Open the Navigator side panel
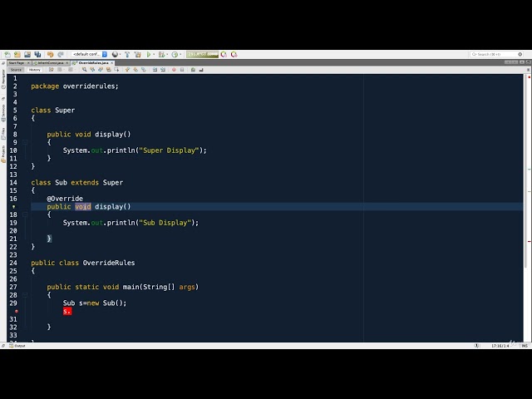Image resolution: width=532 pixels, height=399 pixels. pos(3,79)
